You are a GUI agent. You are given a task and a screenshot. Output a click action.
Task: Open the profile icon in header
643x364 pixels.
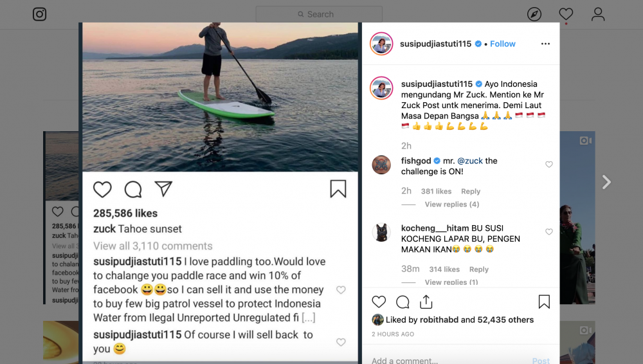(598, 14)
